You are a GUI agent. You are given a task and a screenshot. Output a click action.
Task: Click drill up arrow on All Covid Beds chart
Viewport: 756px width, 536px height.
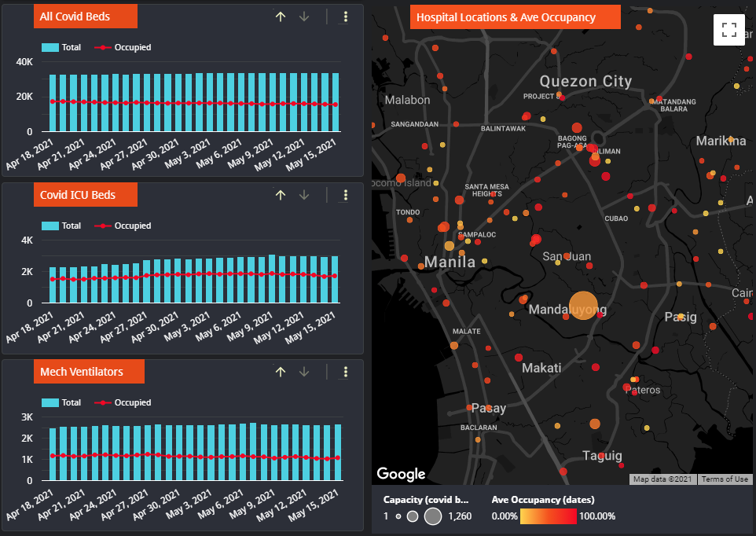[x=281, y=17]
